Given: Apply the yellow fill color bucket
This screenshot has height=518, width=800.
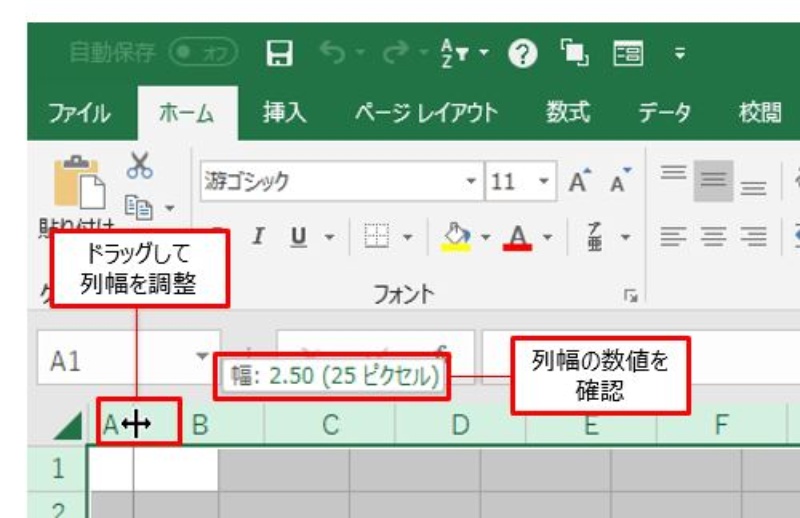Looking at the screenshot, I should tap(456, 237).
